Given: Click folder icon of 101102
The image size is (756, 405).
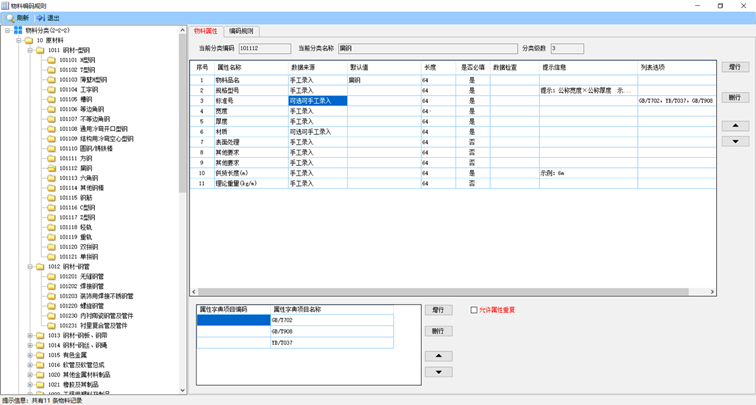Looking at the screenshot, I should point(52,70).
